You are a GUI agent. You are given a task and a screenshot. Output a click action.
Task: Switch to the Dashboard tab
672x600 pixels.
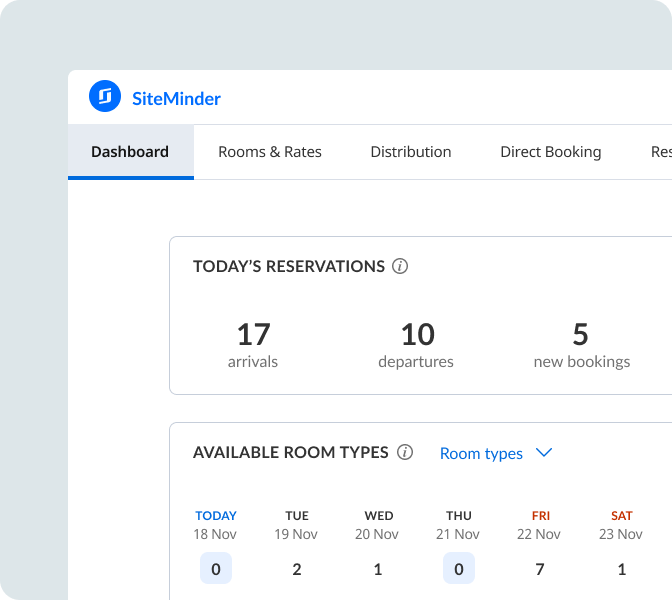point(130,152)
